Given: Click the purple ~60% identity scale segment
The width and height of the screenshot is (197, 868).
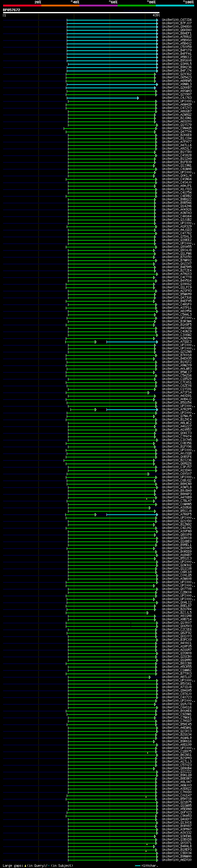Looking at the screenshot, I should point(99,6).
